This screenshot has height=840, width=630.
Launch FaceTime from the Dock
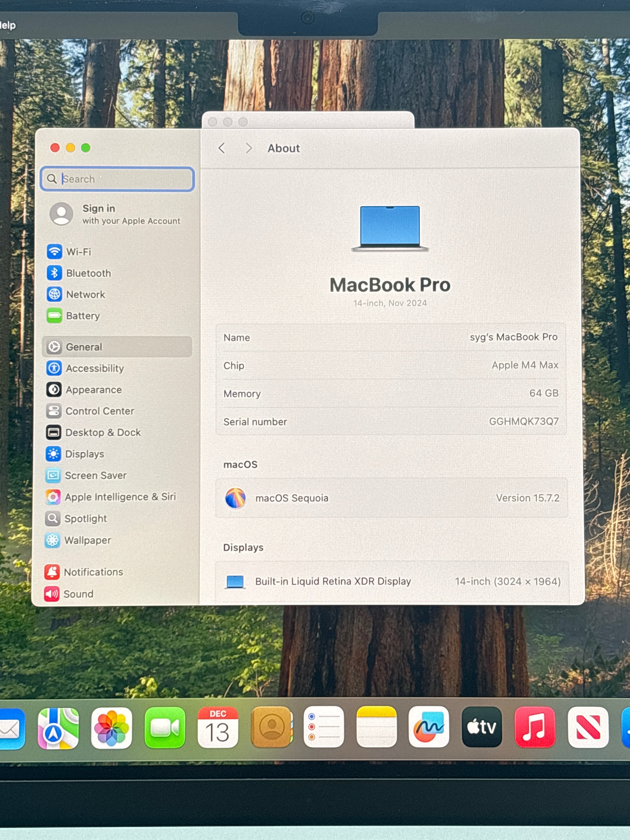coord(165,727)
